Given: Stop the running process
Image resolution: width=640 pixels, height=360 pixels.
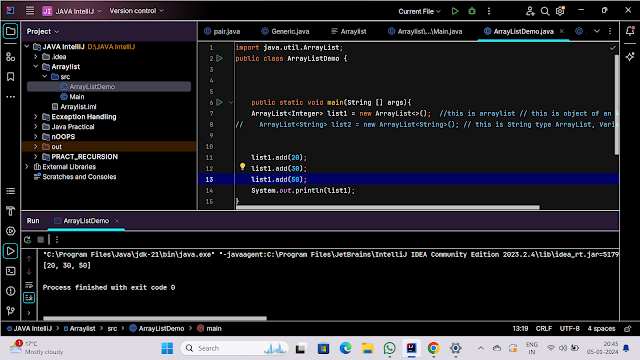Looking at the screenshot, I should pos(40,240).
